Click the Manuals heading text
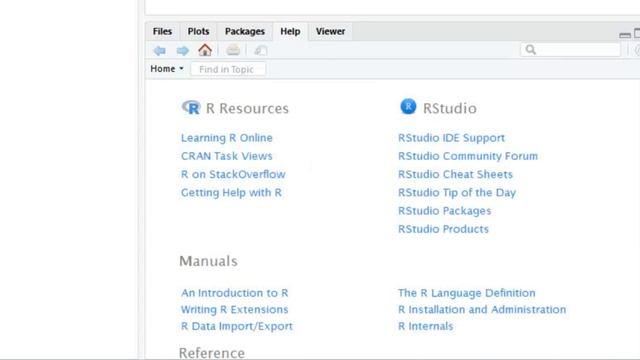Viewport: 640px width, 360px height. (x=208, y=261)
